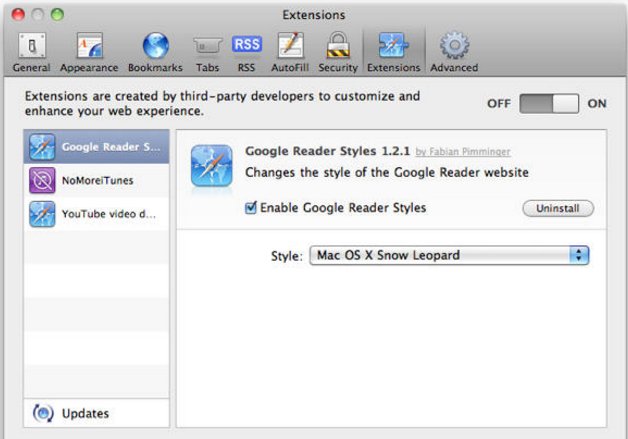Click the YouTube video extension compass icon
628x439 pixels.
(x=42, y=214)
